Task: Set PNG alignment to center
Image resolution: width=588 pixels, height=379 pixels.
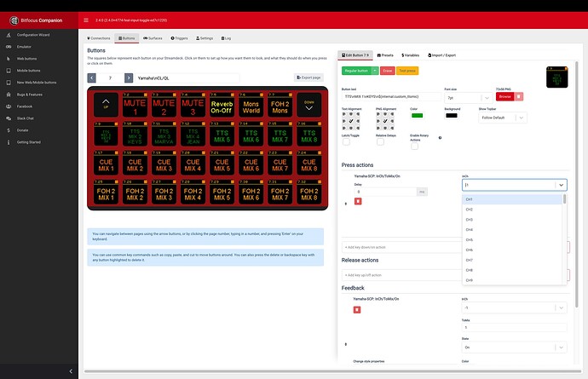Action: coord(385,121)
